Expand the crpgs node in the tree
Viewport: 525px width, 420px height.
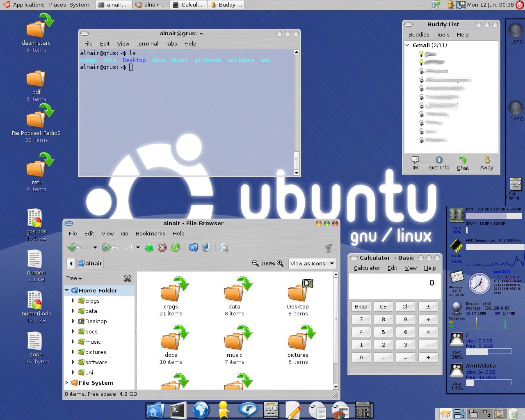(x=73, y=301)
